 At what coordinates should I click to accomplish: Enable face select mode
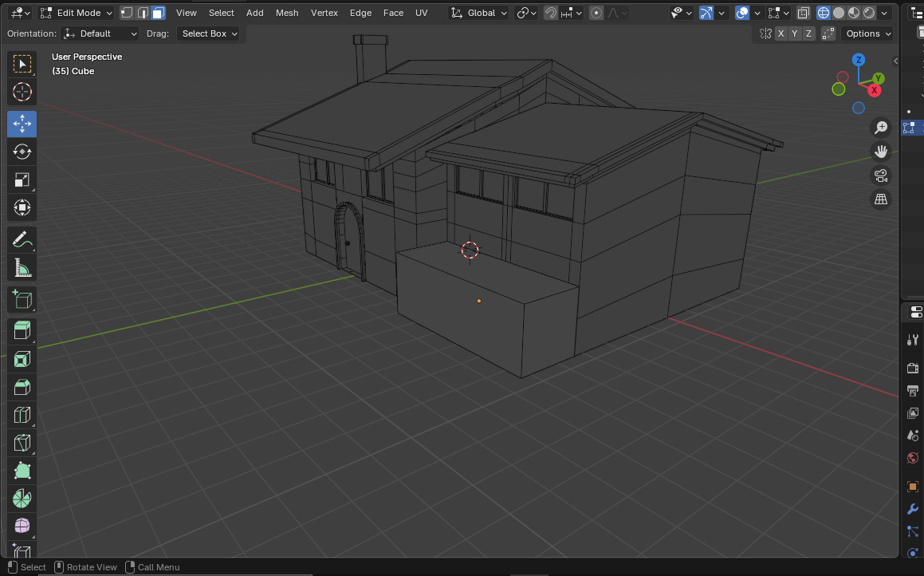(x=158, y=13)
